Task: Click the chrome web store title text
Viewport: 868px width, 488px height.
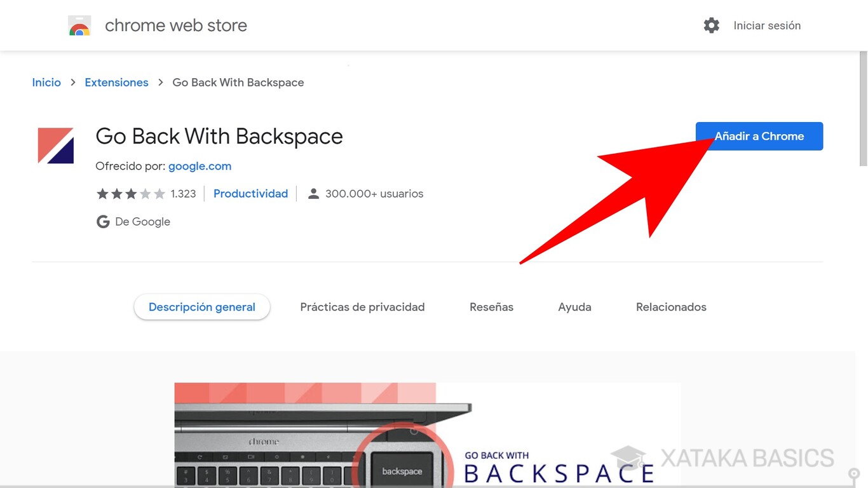Action: (176, 25)
